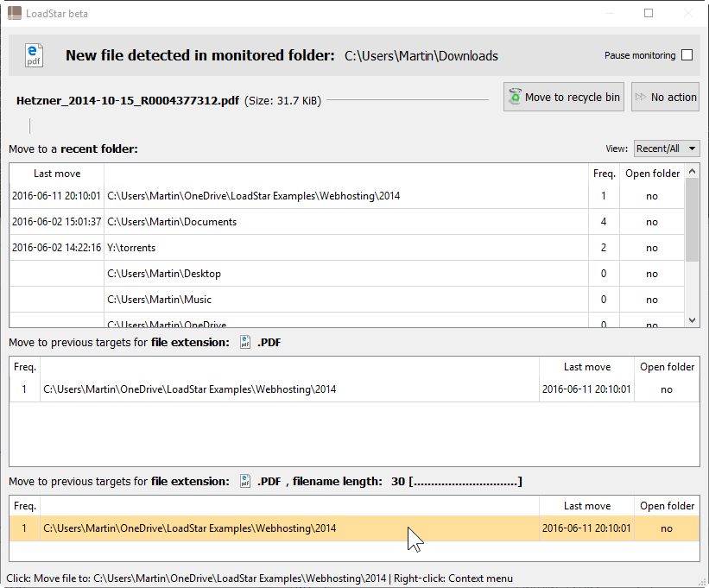Screen dimensions: 709x588
Task: Click 'no' in Open folder for Documents row
Action: (x=652, y=222)
